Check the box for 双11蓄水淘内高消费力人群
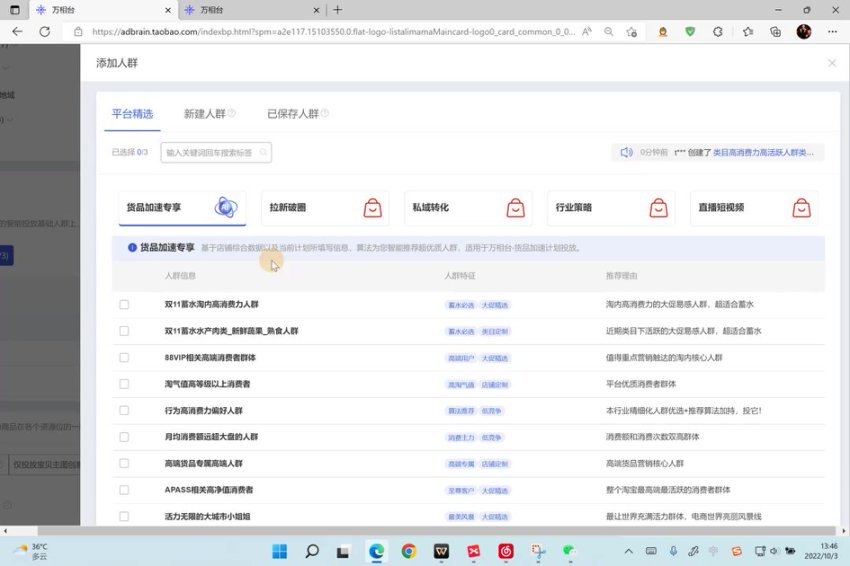This screenshot has height=566, width=850. coord(124,304)
